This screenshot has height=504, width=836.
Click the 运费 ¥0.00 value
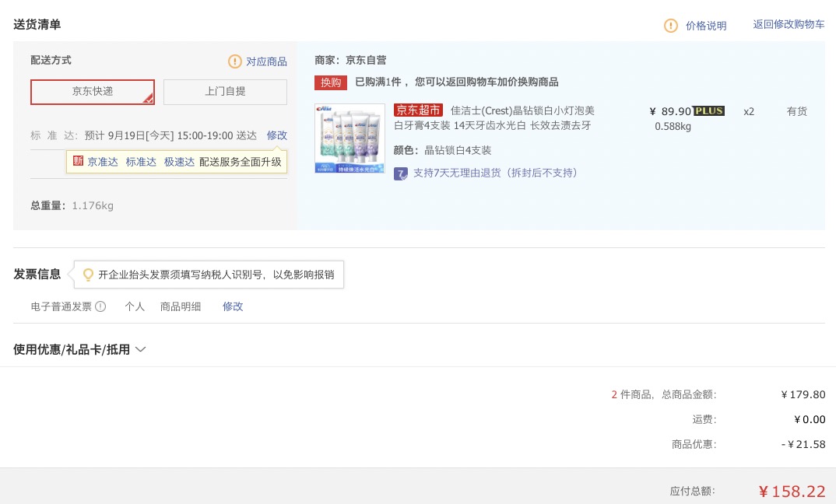click(x=810, y=420)
